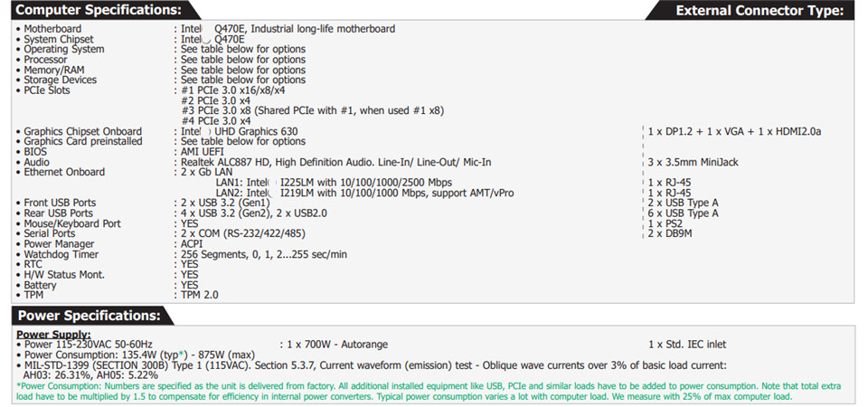
Task: Select the System Chipset label
Action: pos(58,40)
